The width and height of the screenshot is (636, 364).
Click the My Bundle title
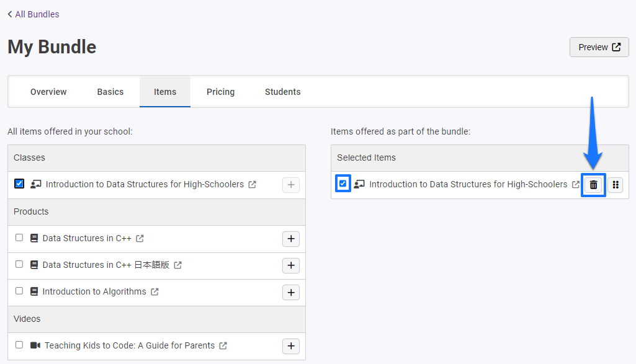click(x=52, y=47)
